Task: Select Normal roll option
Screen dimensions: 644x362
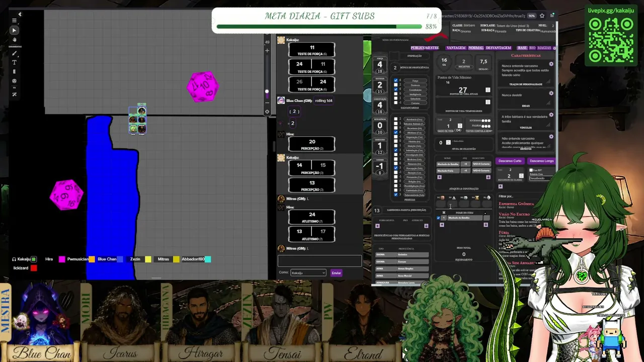Action: click(x=476, y=48)
